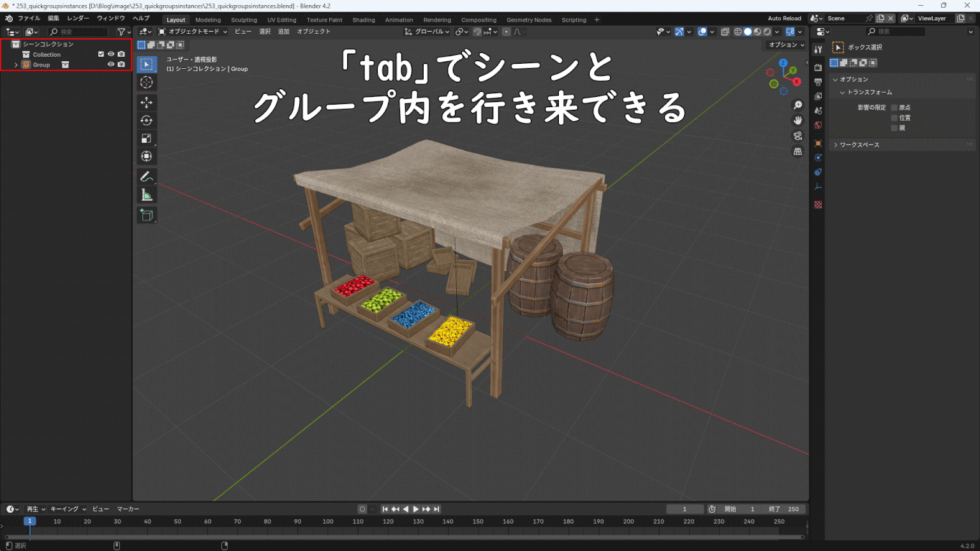The height and width of the screenshot is (551, 980).
Task: Disable camera render visibility for Collection
Action: click(x=121, y=54)
